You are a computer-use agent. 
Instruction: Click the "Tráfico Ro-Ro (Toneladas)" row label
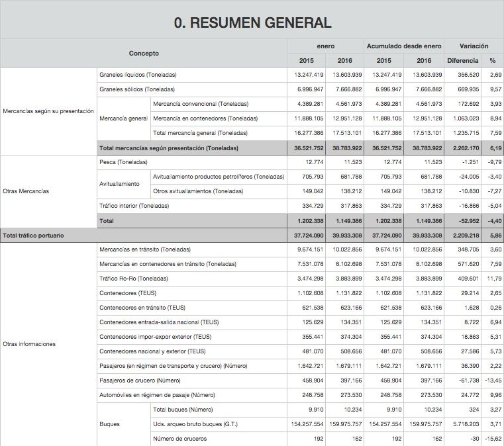click(x=133, y=279)
